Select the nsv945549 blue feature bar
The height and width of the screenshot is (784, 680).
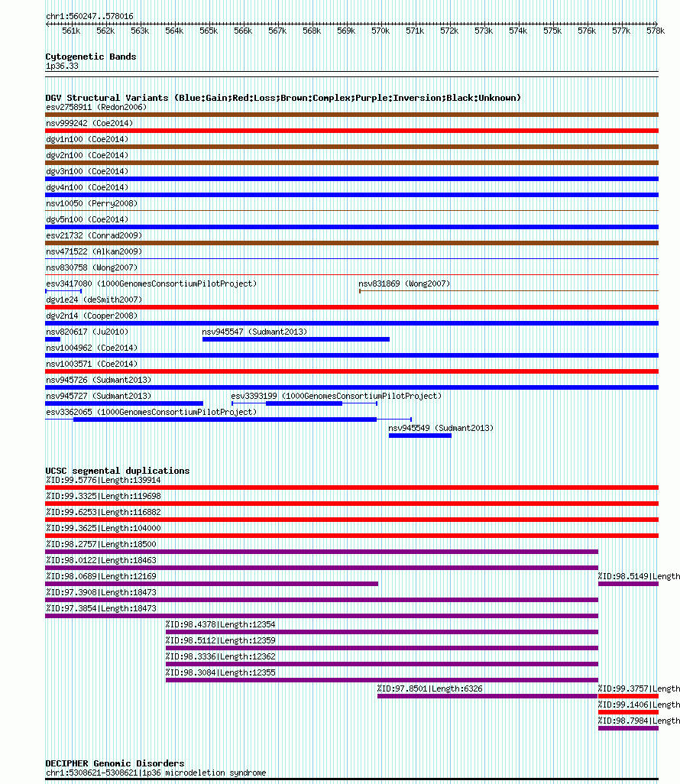[420, 436]
